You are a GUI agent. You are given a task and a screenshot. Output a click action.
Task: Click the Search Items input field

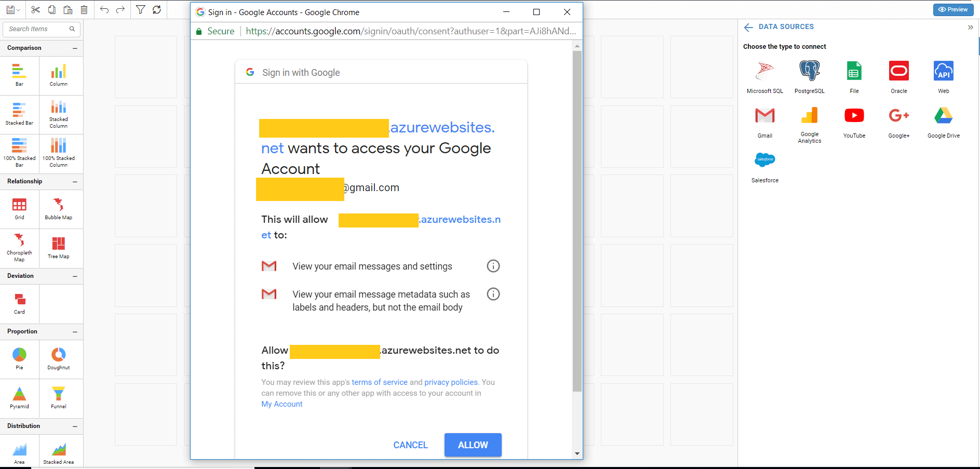(36, 29)
